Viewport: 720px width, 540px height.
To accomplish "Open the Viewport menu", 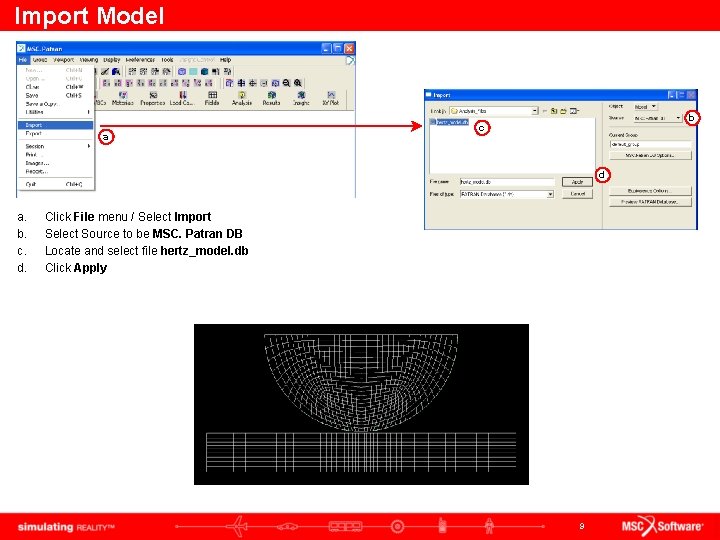I will click(63, 60).
